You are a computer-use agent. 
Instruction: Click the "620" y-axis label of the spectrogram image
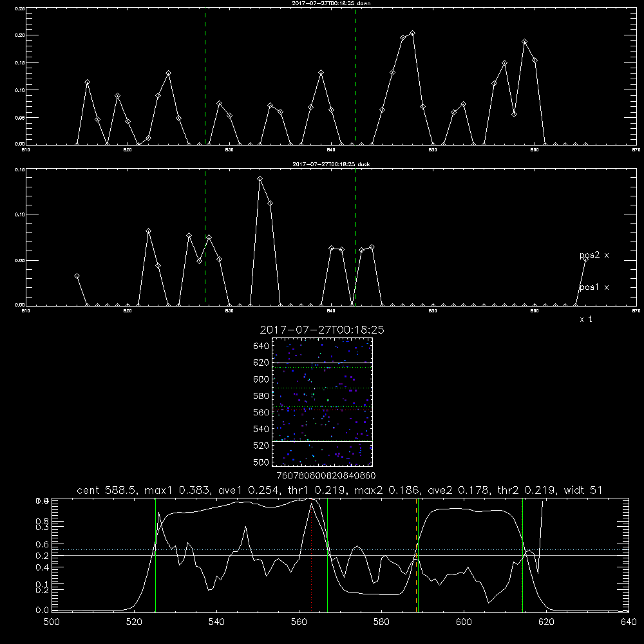click(x=261, y=363)
